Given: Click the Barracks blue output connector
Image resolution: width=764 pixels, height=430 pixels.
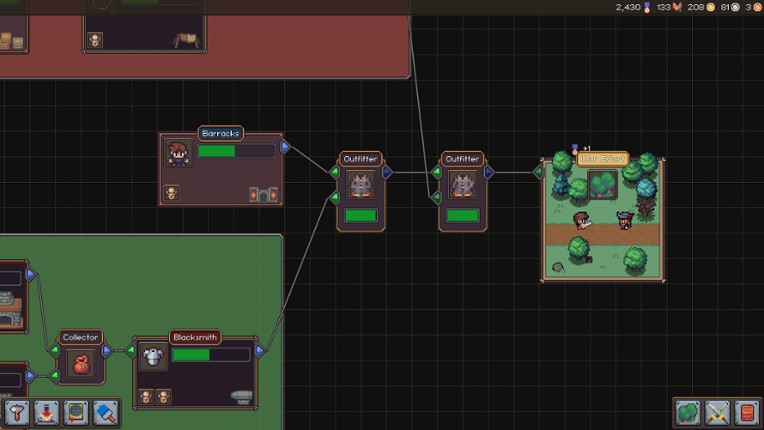Looking at the screenshot, I should [x=285, y=147].
